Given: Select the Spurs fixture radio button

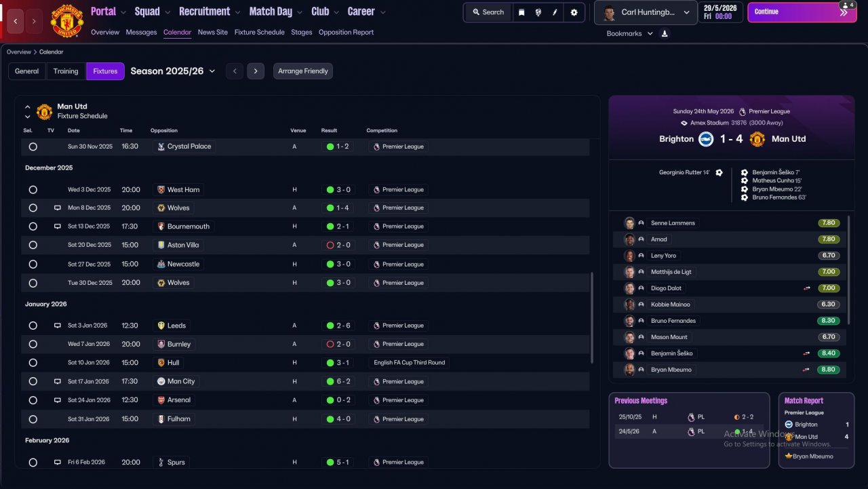Looking at the screenshot, I should (33, 463).
